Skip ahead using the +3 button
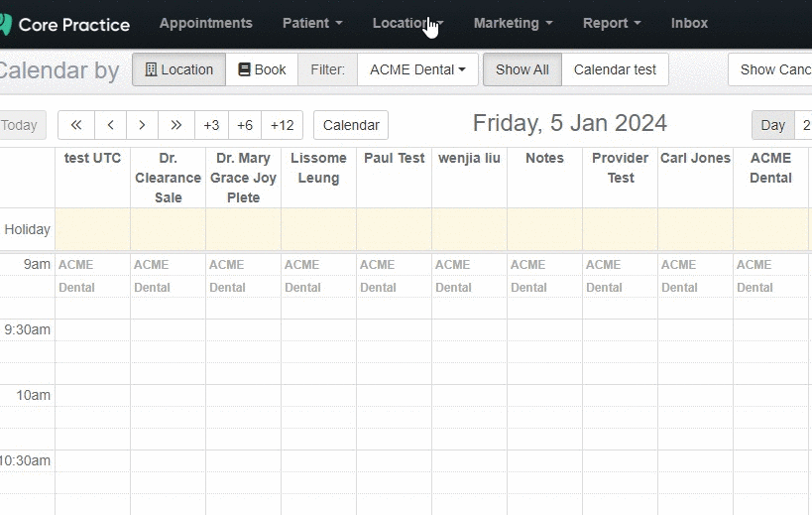Screen dimensions: 812x515 pos(211,125)
